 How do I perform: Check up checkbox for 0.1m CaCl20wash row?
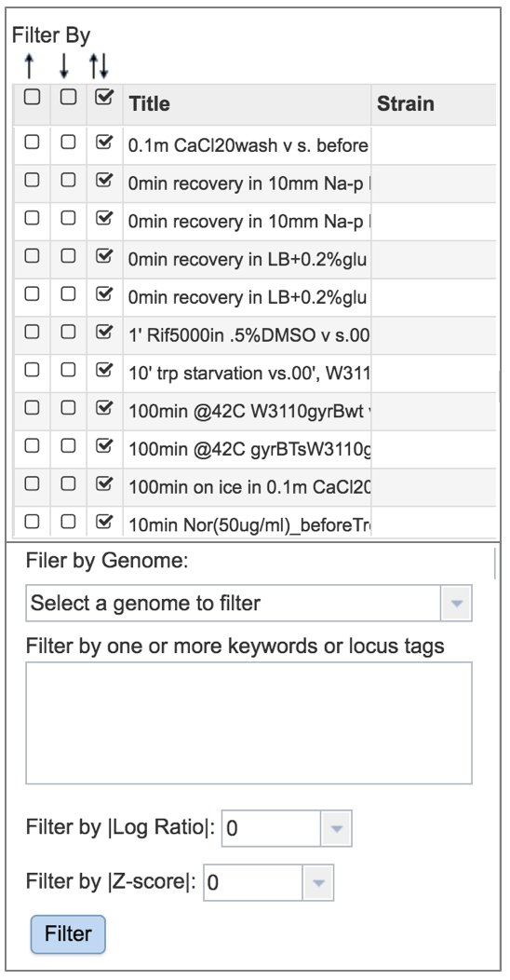(32, 143)
